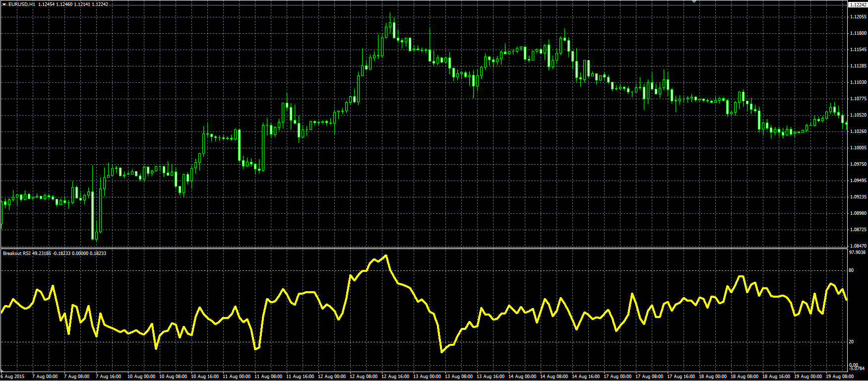Click time axis label 18 Aug 08:00
The width and height of the screenshot is (868, 381).
(744, 377)
